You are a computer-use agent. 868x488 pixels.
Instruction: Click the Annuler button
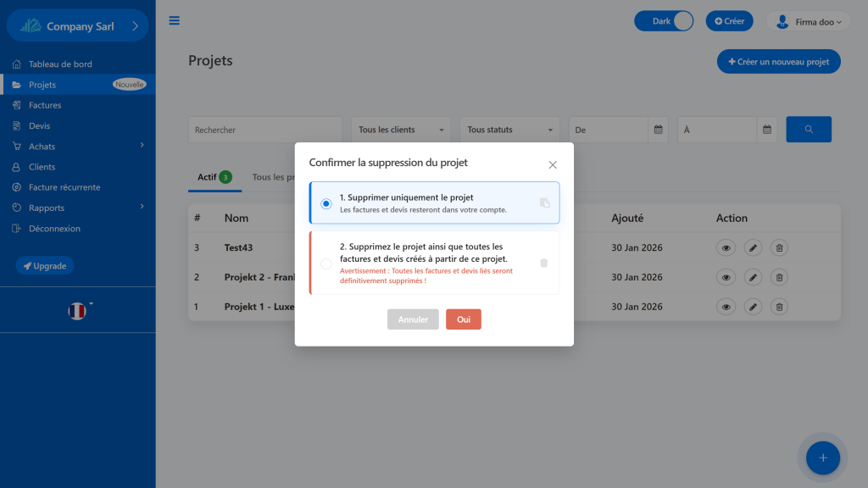(413, 319)
